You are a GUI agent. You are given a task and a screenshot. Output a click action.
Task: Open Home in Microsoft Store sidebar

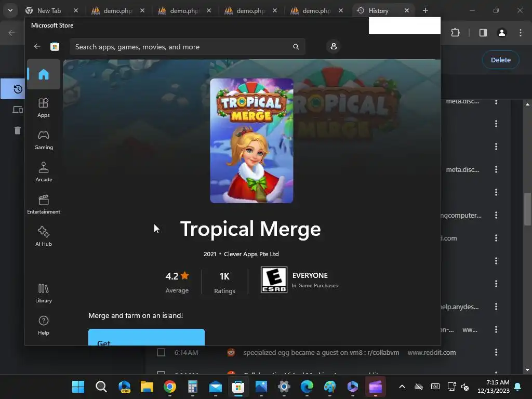[x=44, y=74]
